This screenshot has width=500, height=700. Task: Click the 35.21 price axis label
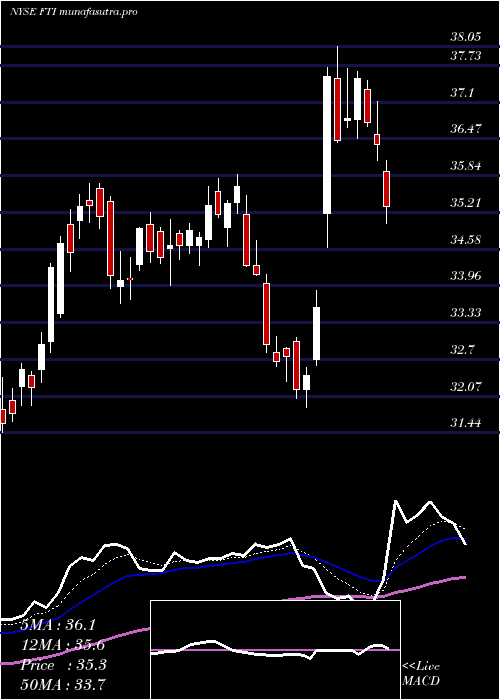click(x=466, y=203)
